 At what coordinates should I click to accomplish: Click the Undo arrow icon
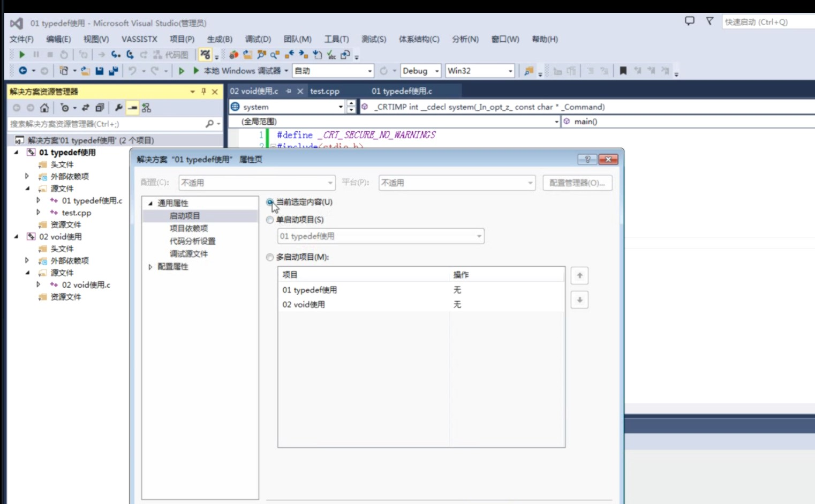click(132, 71)
